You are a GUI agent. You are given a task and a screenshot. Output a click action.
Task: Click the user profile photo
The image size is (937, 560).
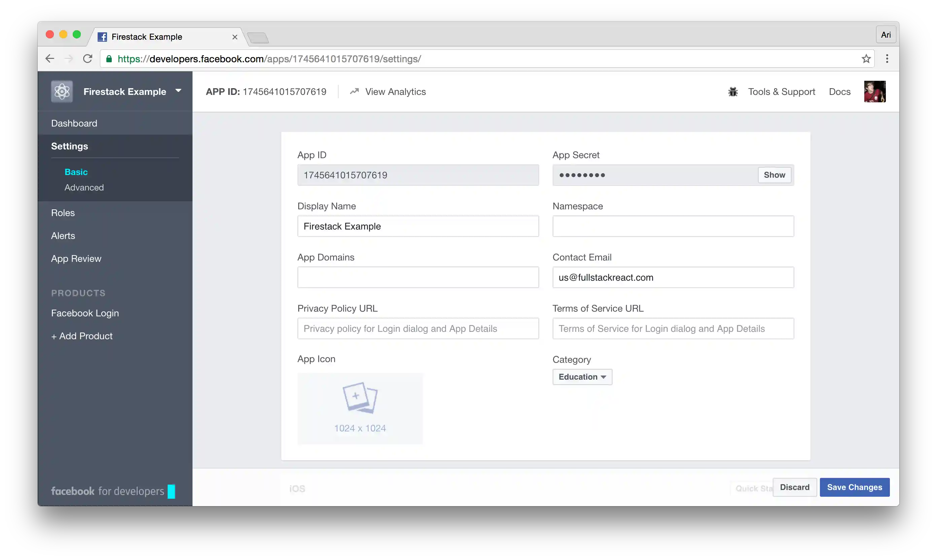pos(874,91)
